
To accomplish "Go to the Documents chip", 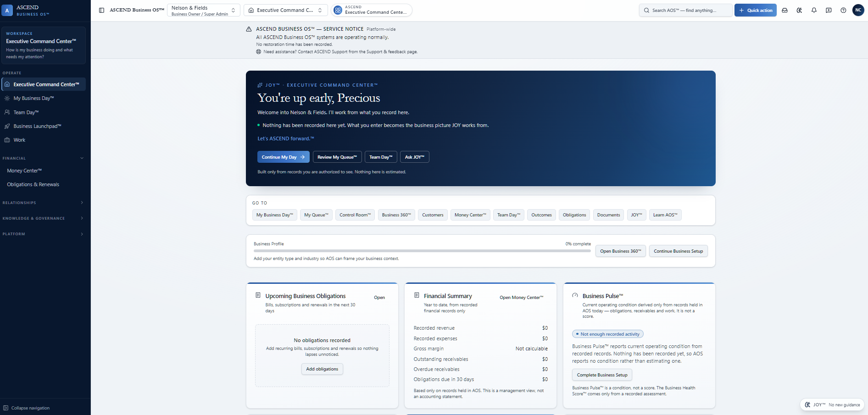I will [x=608, y=215].
